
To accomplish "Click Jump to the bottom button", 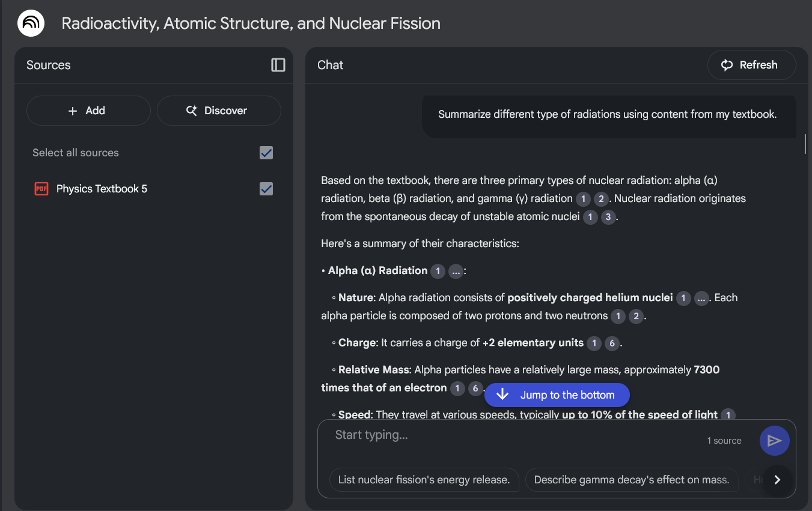I will point(557,395).
